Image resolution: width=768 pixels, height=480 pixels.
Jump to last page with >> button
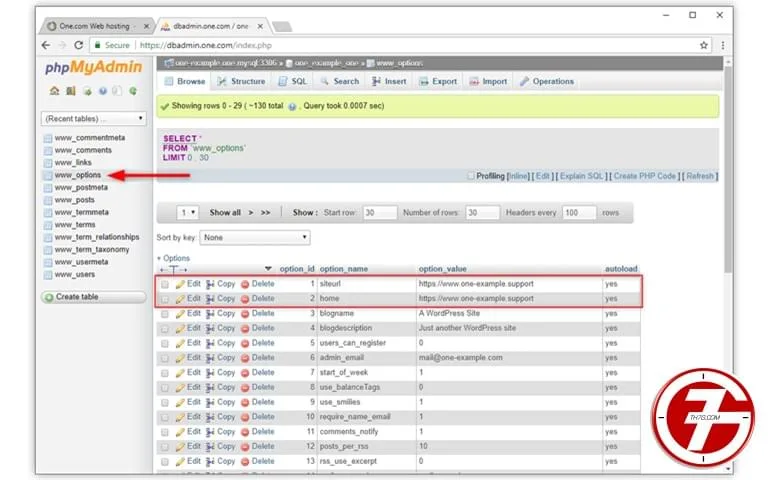pos(265,213)
